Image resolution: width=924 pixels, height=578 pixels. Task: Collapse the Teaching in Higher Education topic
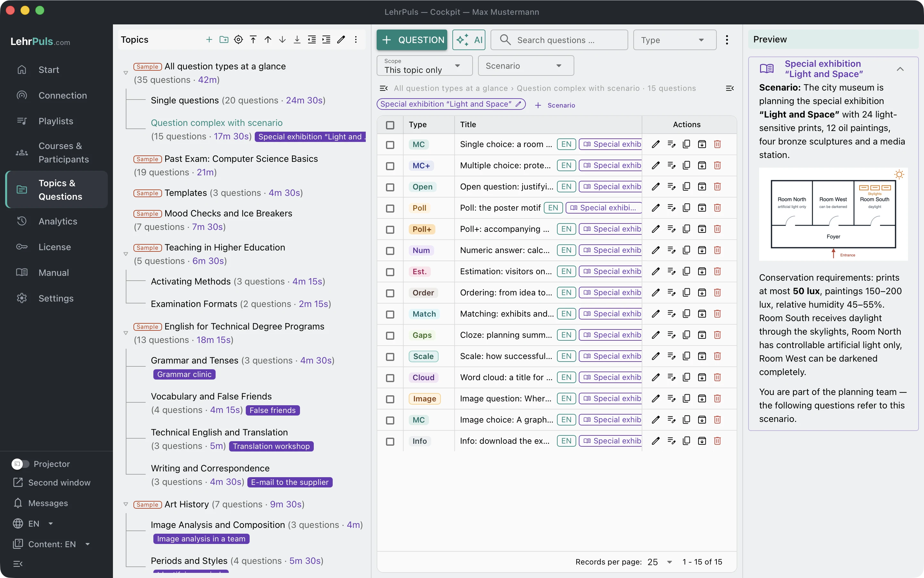[126, 254]
